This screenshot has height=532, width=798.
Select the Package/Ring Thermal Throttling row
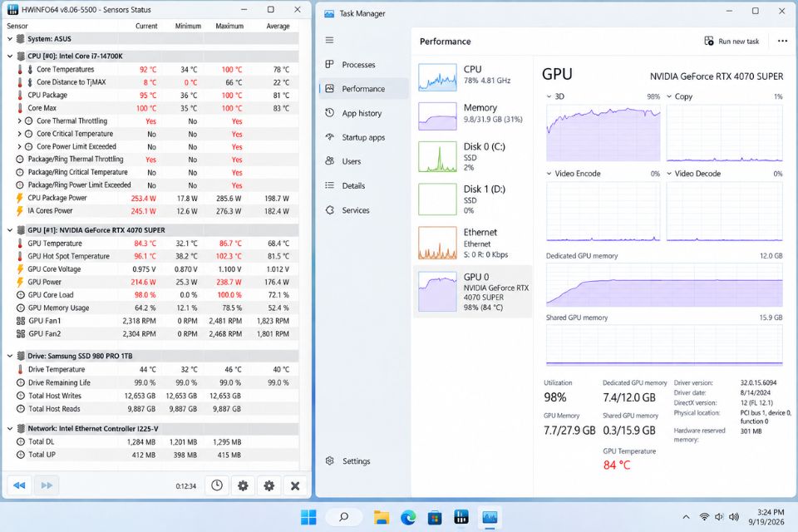click(x=151, y=160)
